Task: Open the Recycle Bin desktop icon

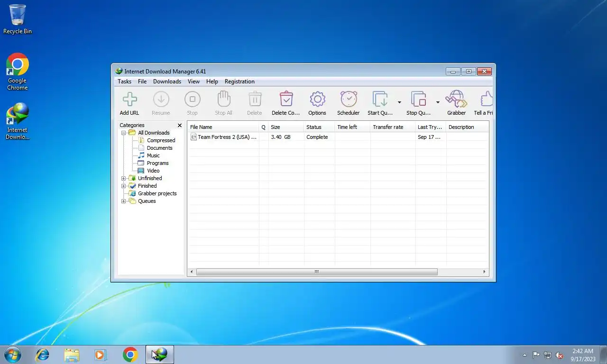Action: click(x=18, y=19)
